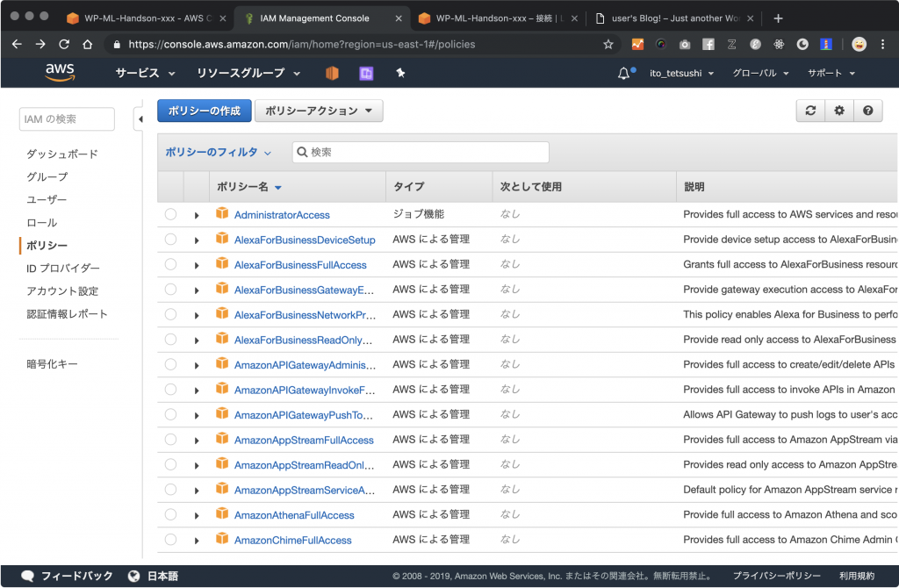
Task: Expand the AmazonAppStreamFullAccess row details
Action: [197, 441]
